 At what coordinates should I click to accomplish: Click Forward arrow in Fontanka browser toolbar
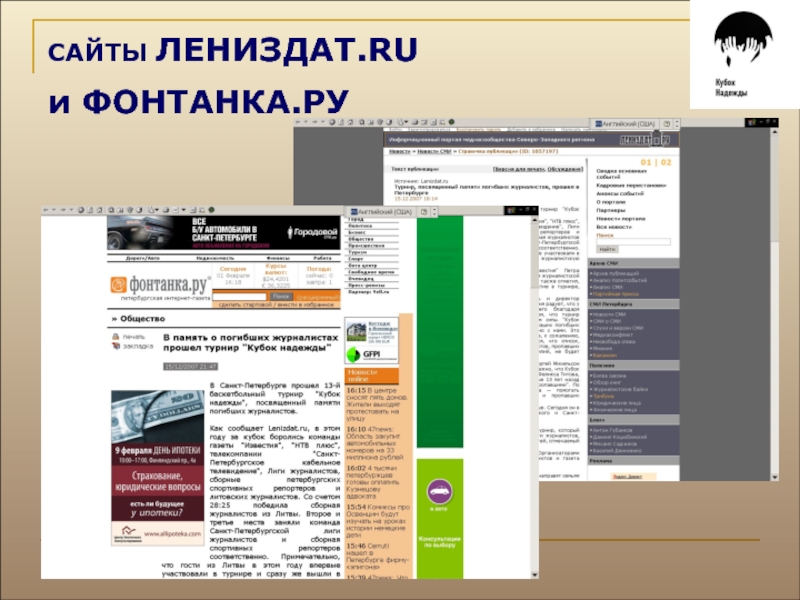(x=63, y=210)
